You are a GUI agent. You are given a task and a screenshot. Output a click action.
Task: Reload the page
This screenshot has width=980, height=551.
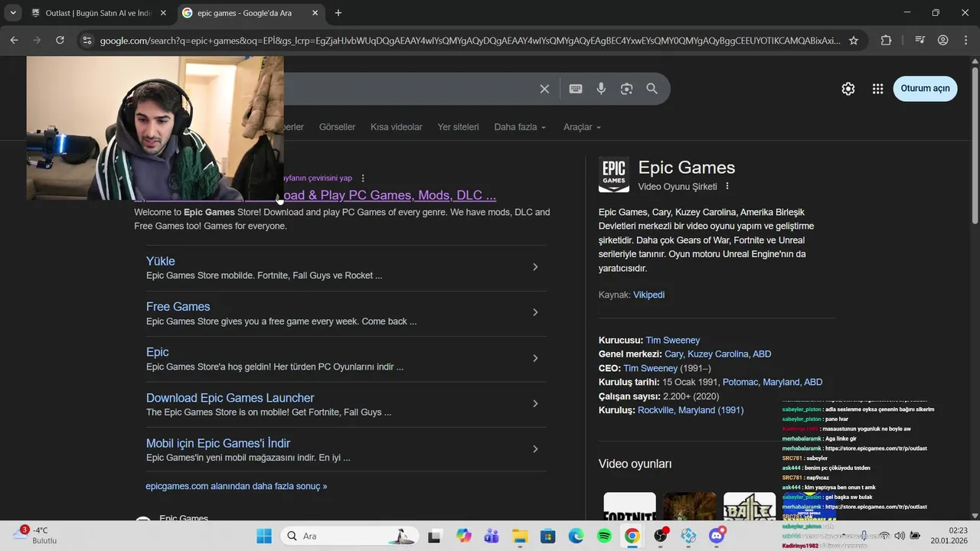pyautogui.click(x=60, y=41)
